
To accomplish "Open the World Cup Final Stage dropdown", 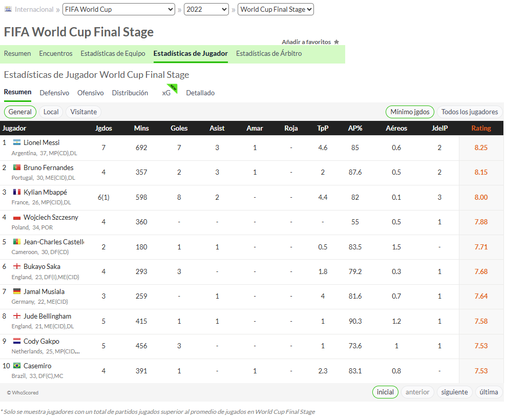I will click(276, 9).
